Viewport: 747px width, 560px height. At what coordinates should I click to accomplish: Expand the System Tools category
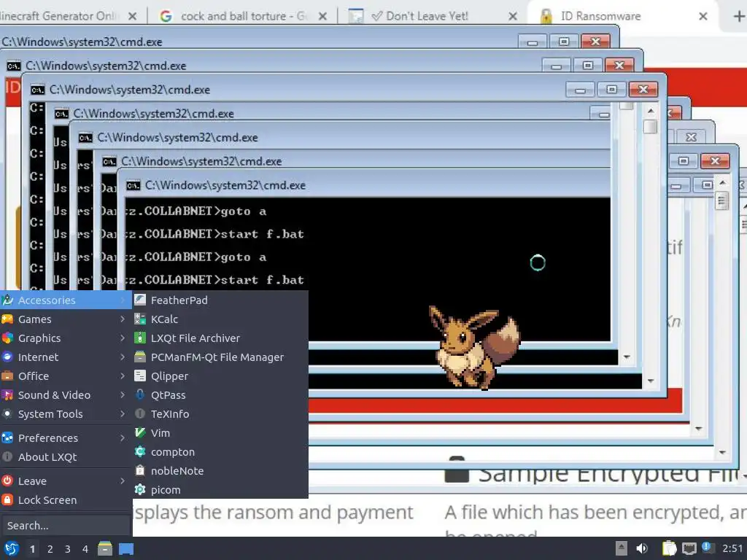point(66,414)
